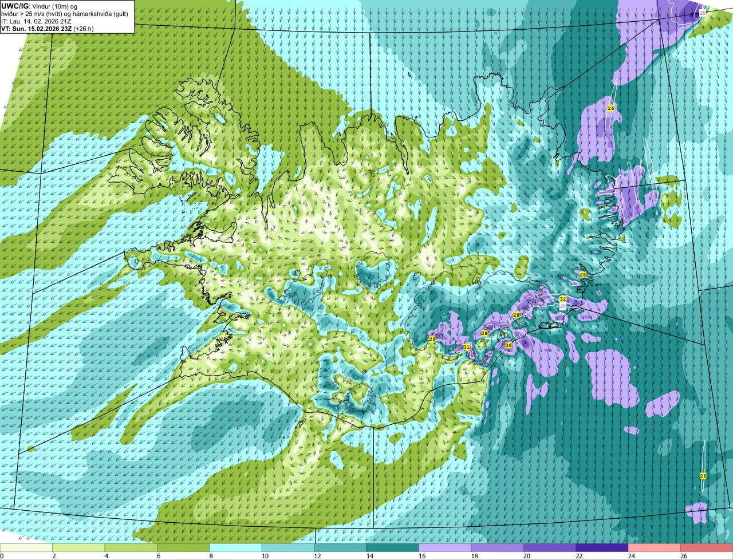Viewport: 733px width, 560px height.
Task: Select the 2–4 m/s light yellow-green legend swatch
Action: (79, 548)
